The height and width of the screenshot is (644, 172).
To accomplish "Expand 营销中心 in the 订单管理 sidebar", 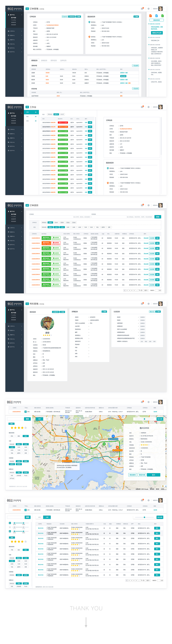I will point(22,35).
